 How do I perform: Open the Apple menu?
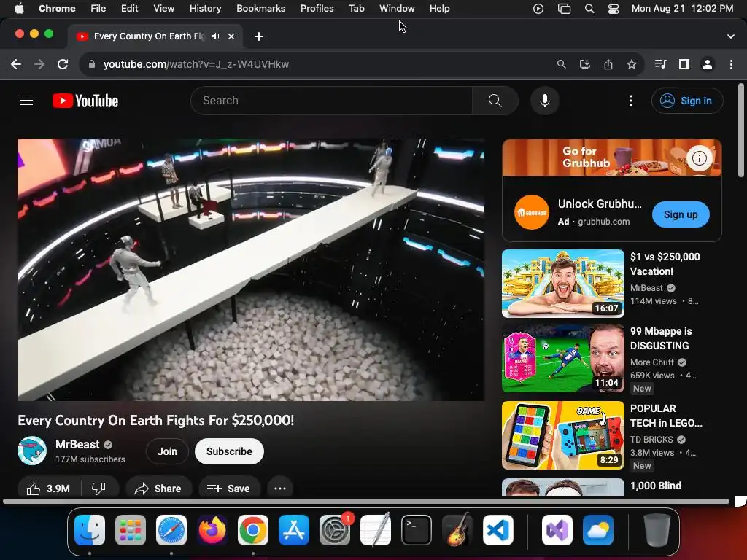click(19, 9)
